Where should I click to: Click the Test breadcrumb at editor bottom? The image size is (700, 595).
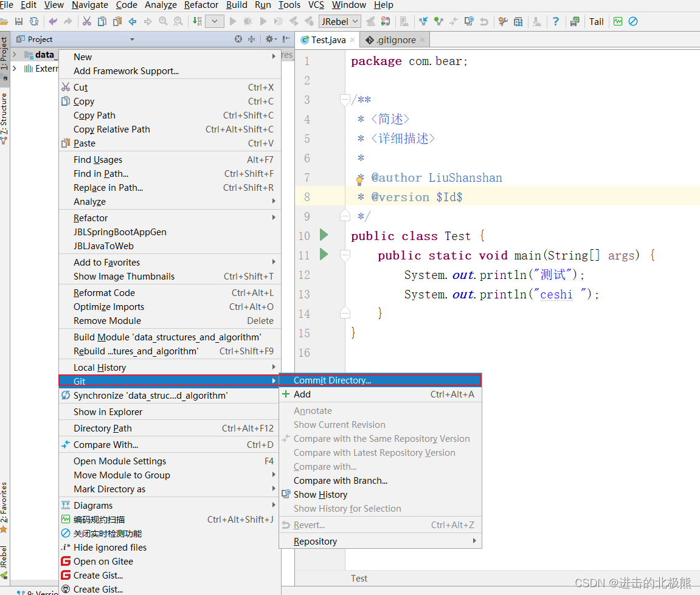coord(359,578)
